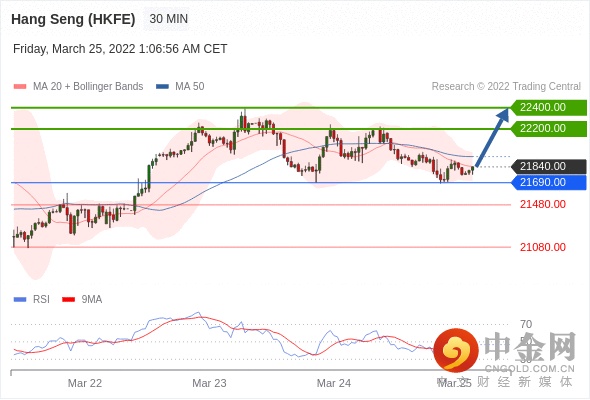Click the 21690.00 pivot price tag

pyautogui.click(x=549, y=183)
